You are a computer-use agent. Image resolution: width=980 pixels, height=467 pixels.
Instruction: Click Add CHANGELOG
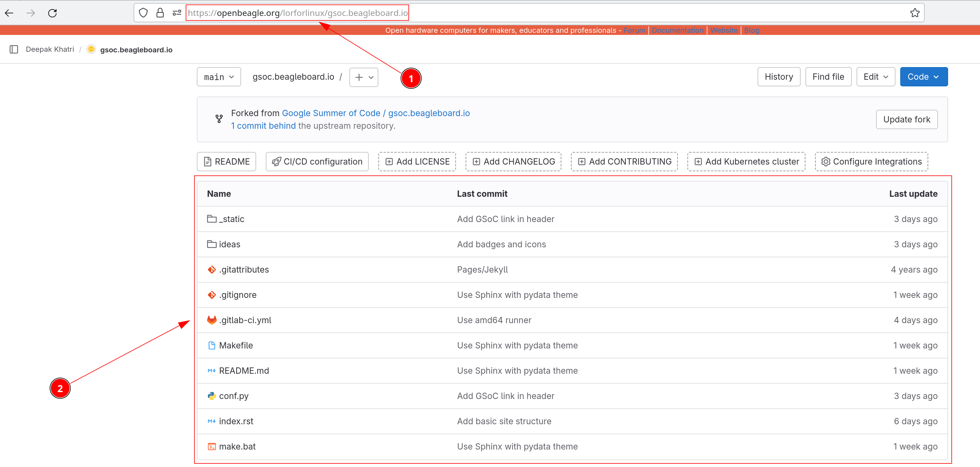point(513,162)
